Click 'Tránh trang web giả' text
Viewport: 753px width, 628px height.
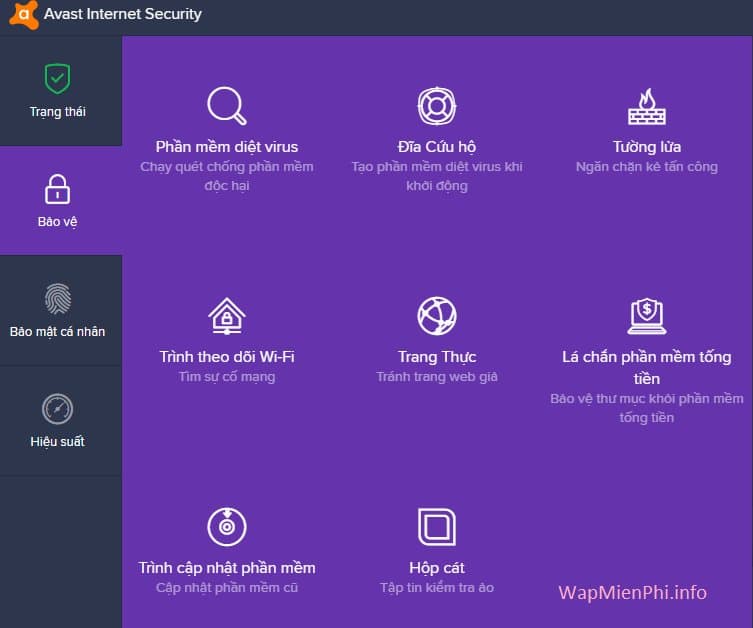pyautogui.click(x=437, y=377)
